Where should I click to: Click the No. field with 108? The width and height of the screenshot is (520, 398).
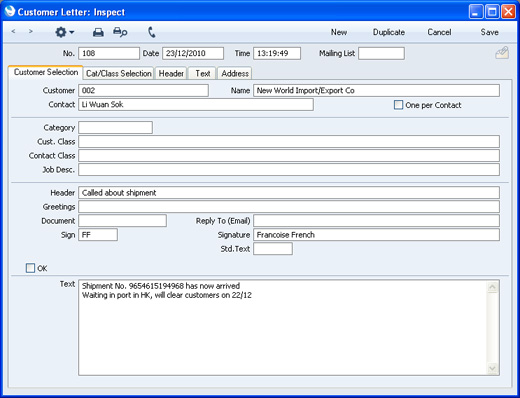109,53
